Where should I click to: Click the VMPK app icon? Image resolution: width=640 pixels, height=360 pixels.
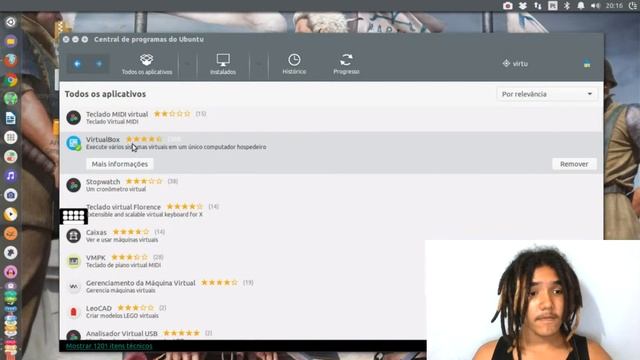coord(73,261)
